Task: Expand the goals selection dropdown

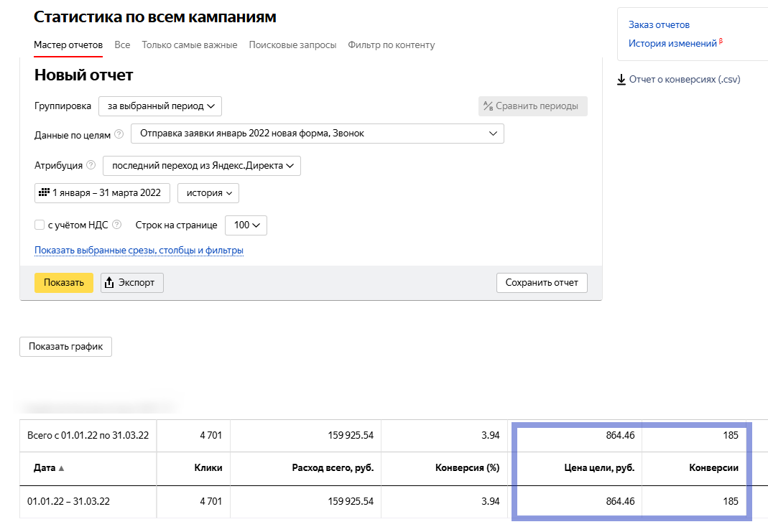Action: (x=317, y=134)
